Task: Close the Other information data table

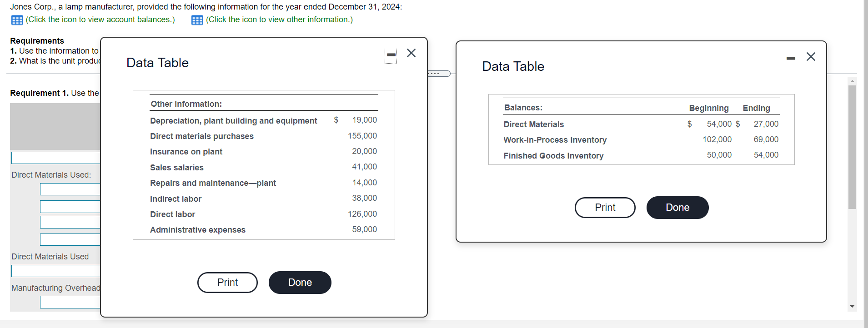Action: [x=411, y=53]
